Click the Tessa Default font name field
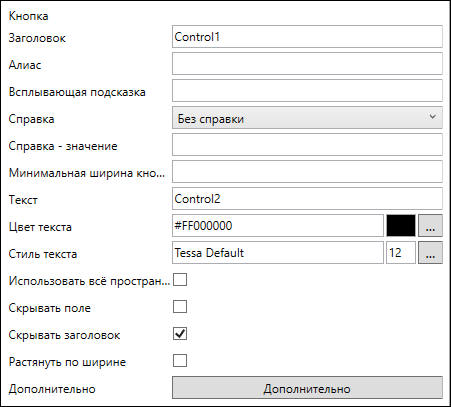 (278, 253)
